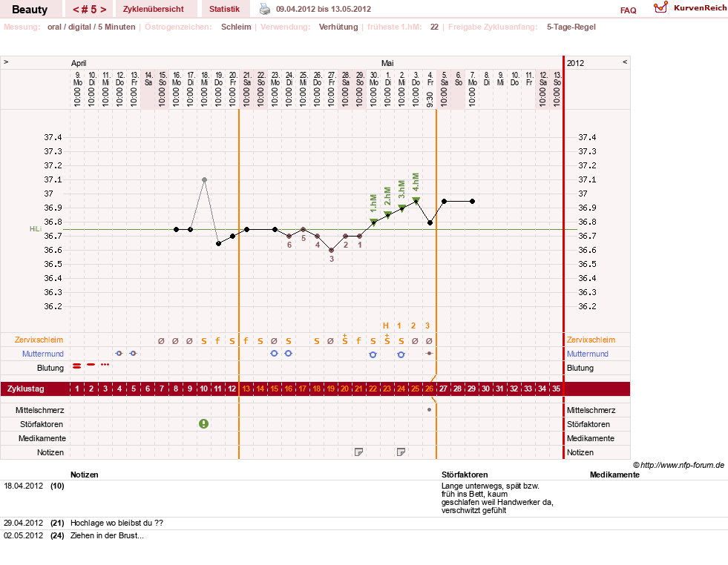This screenshot has width=728, height=565.
Task: Open the FAQ link
Action: (628, 10)
